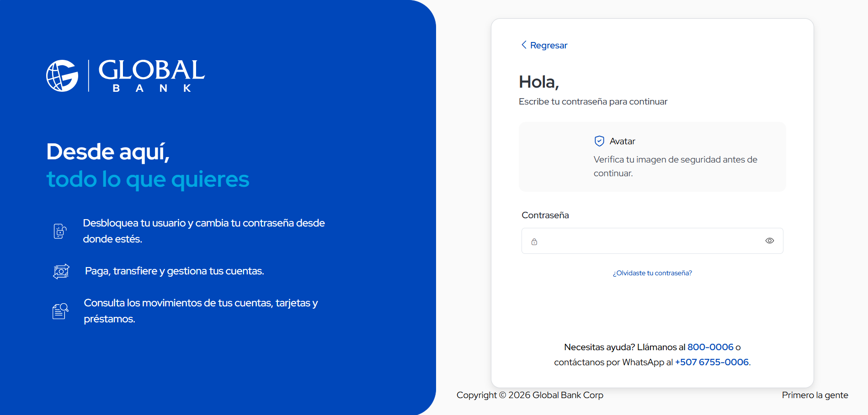Screen dimensions: 868x415
Task: Click 'todo lo que quieres' headline
Action: point(148,179)
